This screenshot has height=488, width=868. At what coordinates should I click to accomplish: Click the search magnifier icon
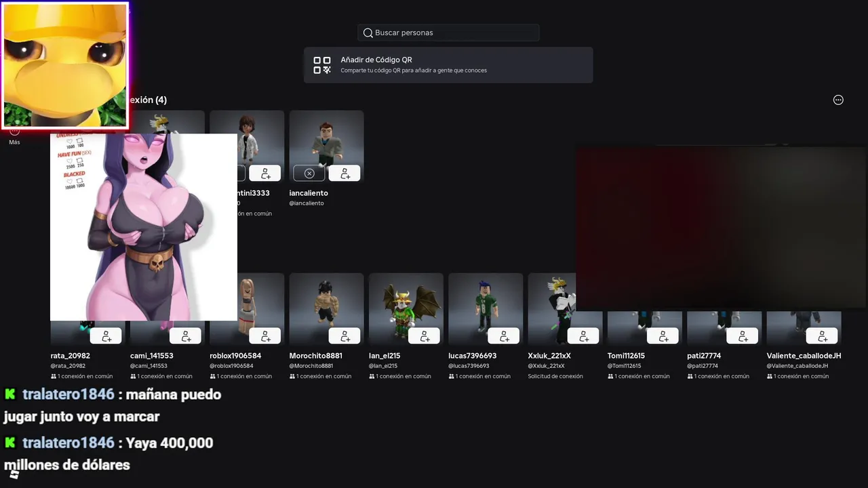[368, 33]
